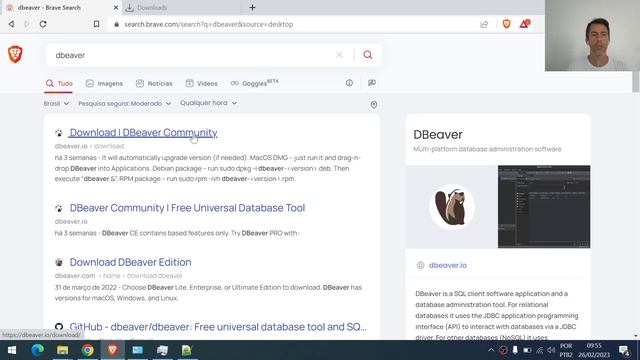Open the GitHub dbeaver/dbeaver result
The image size is (640, 360).
(218, 327)
